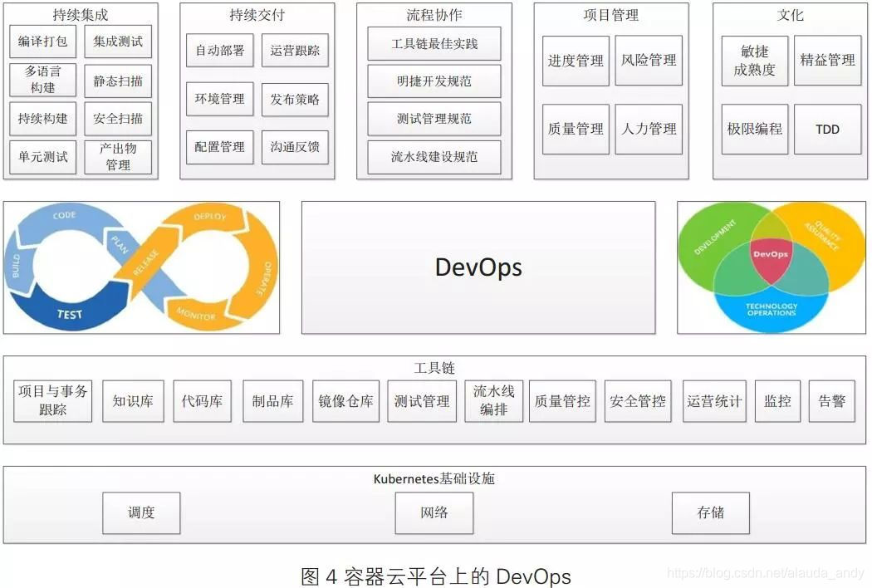Select the 静态扫描 box

[118, 81]
